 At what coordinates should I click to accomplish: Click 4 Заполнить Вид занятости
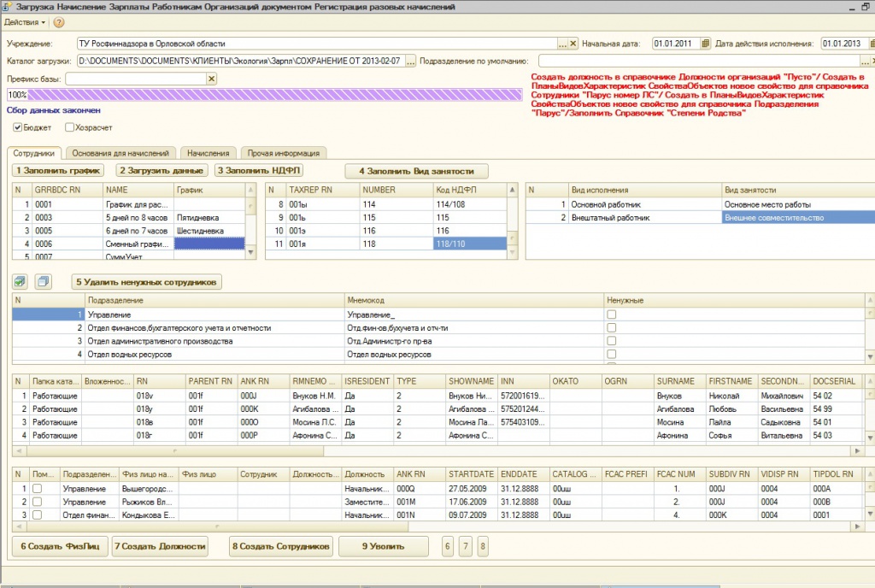[x=416, y=171]
